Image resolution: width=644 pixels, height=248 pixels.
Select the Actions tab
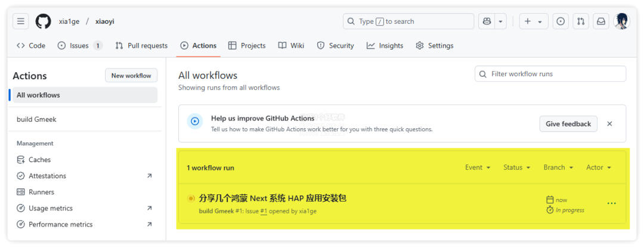click(199, 45)
